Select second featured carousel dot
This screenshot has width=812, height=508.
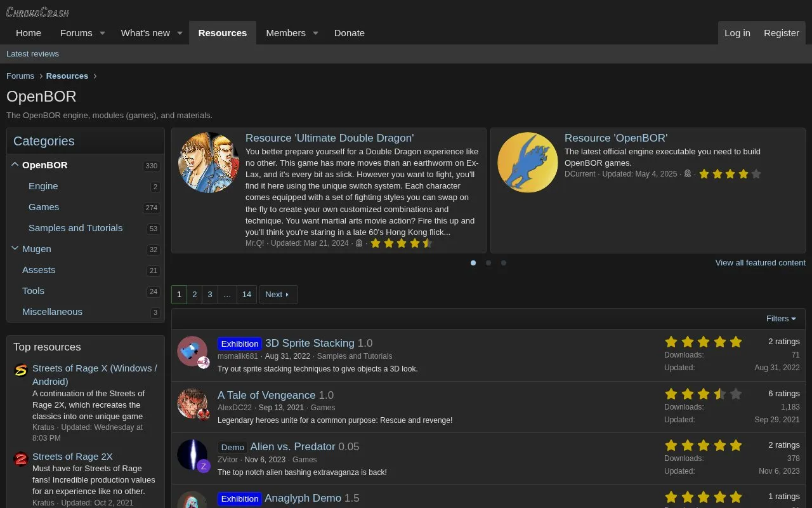tap(488, 263)
